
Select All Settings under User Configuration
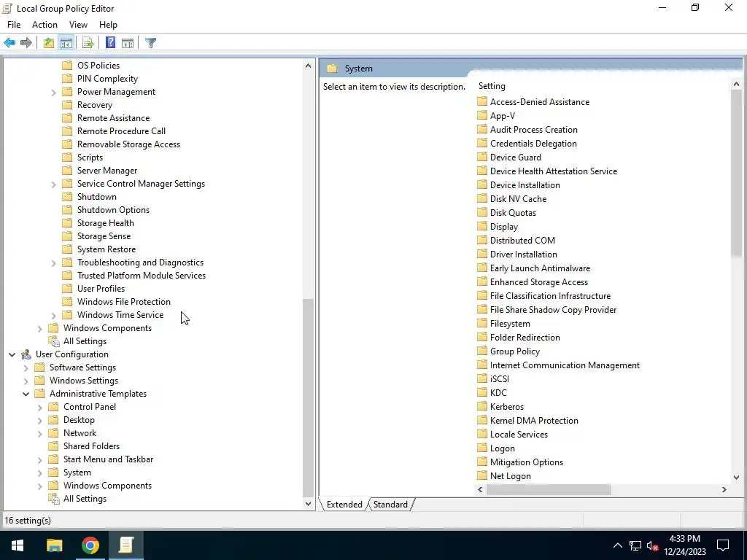(x=85, y=499)
